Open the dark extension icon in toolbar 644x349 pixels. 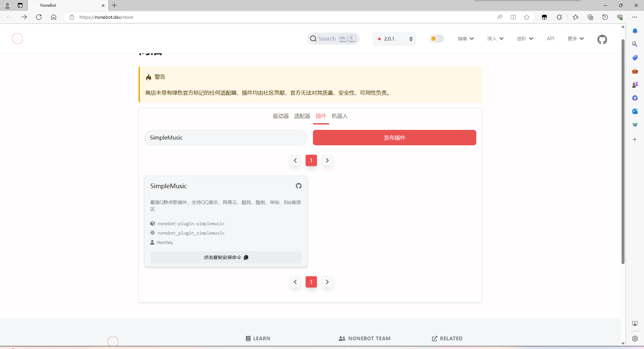(x=544, y=17)
